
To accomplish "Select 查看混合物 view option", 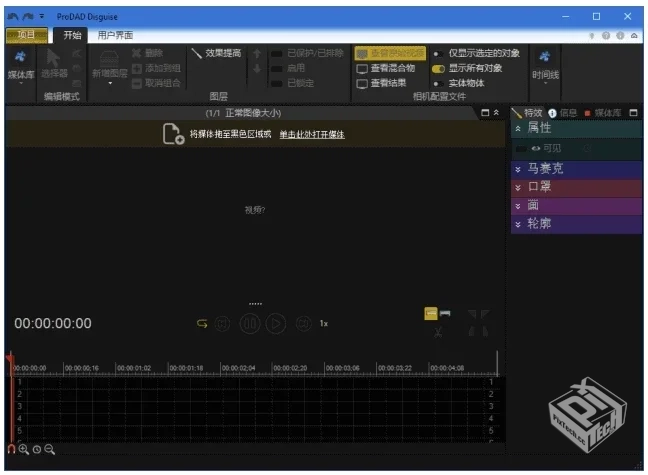I will point(386,69).
